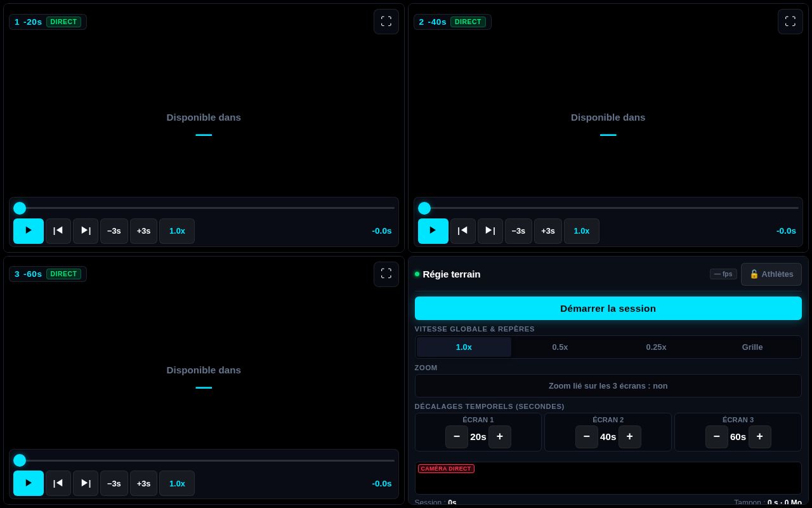Click screen 1 timeline slider handle

pos(20,208)
